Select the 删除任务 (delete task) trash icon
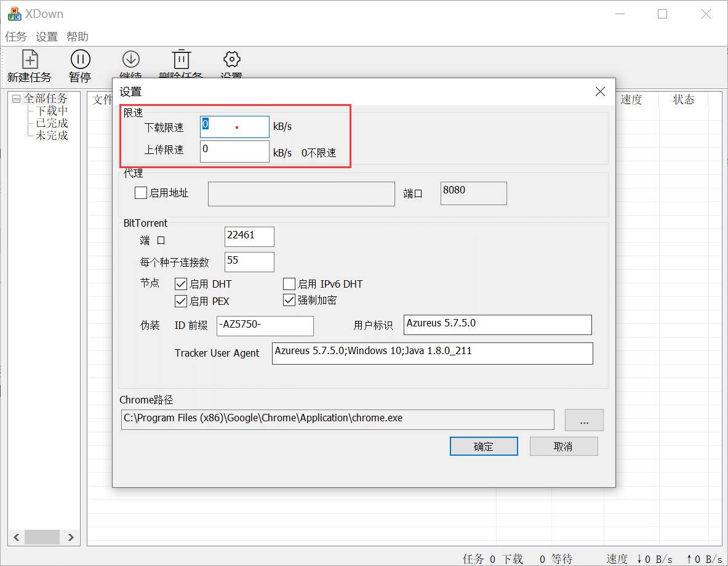This screenshot has width=728, height=566. pos(181,59)
